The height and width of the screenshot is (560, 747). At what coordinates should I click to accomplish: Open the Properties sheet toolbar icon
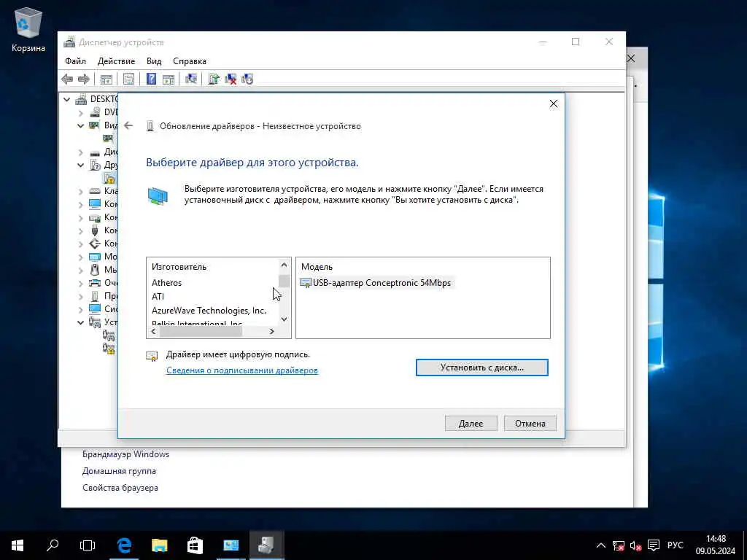click(x=128, y=79)
